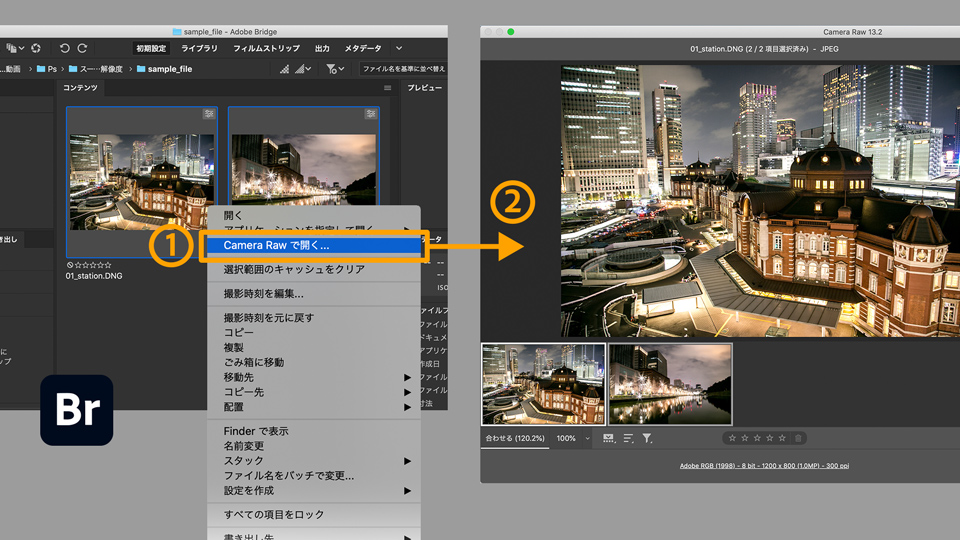Open the thumbnail quality options dropdown
This screenshot has height=540, width=960.
304,69
